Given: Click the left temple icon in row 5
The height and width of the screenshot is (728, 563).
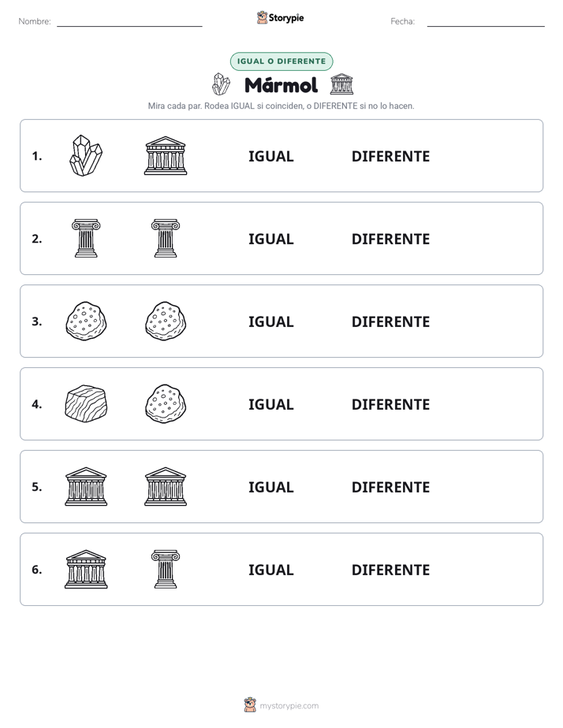Looking at the screenshot, I should click(86, 486).
